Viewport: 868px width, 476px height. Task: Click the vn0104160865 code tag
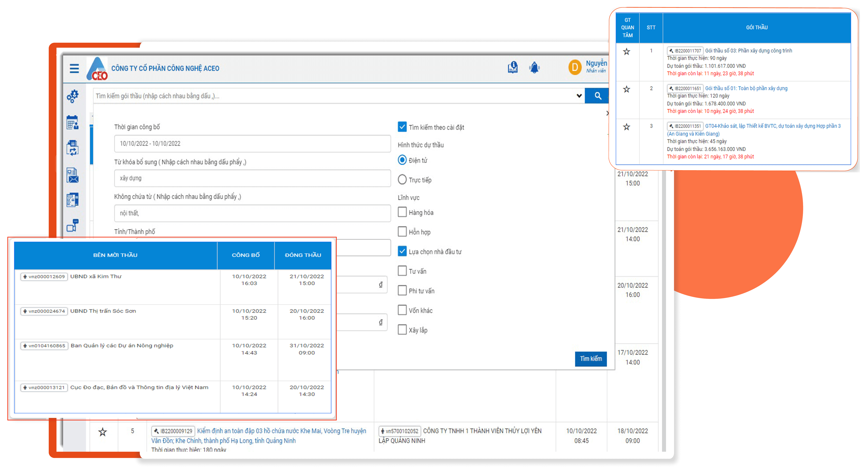click(x=45, y=346)
